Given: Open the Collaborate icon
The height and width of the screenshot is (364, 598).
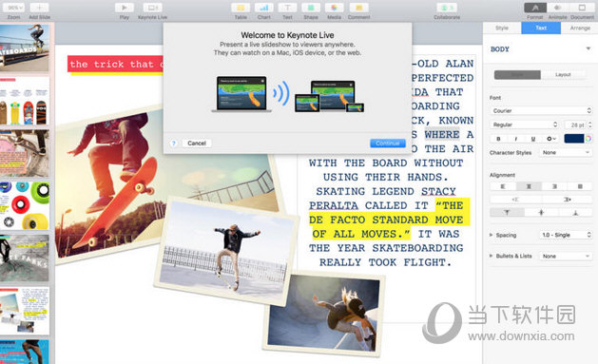Looking at the screenshot, I should pyautogui.click(x=447, y=8).
